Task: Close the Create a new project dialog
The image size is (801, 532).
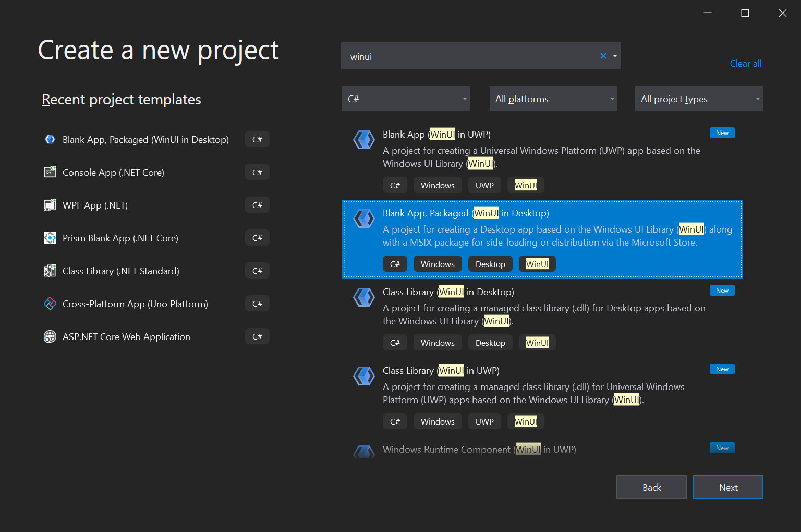Action: (x=783, y=13)
